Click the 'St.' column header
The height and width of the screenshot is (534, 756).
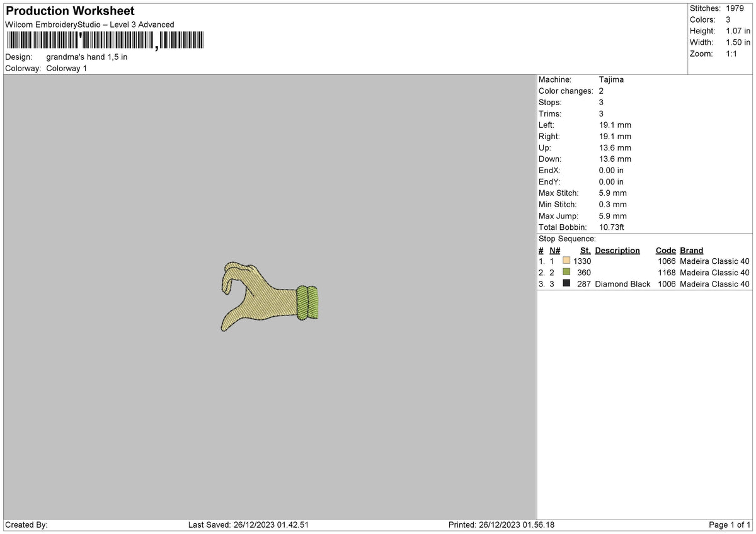[585, 250]
